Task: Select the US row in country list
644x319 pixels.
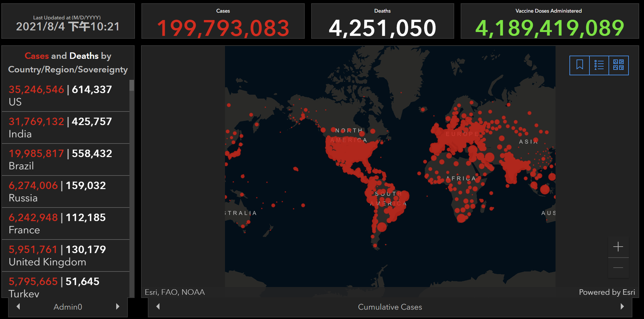Action: [x=66, y=96]
